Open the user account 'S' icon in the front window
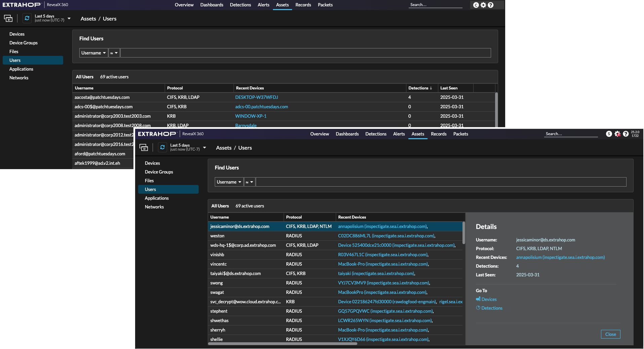The width and height of the screenshot is (644, 349). point(609,134)
